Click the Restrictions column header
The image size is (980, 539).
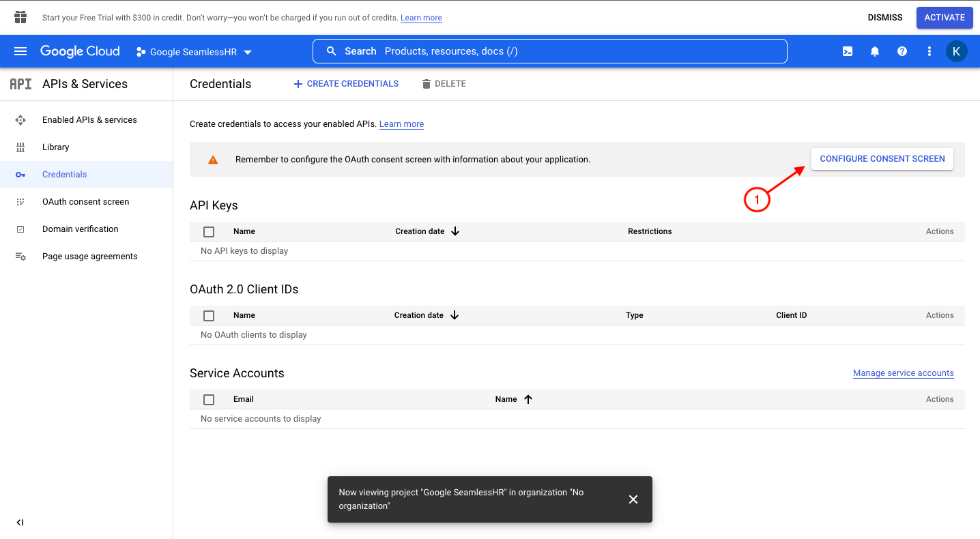(x=650, y=231)
